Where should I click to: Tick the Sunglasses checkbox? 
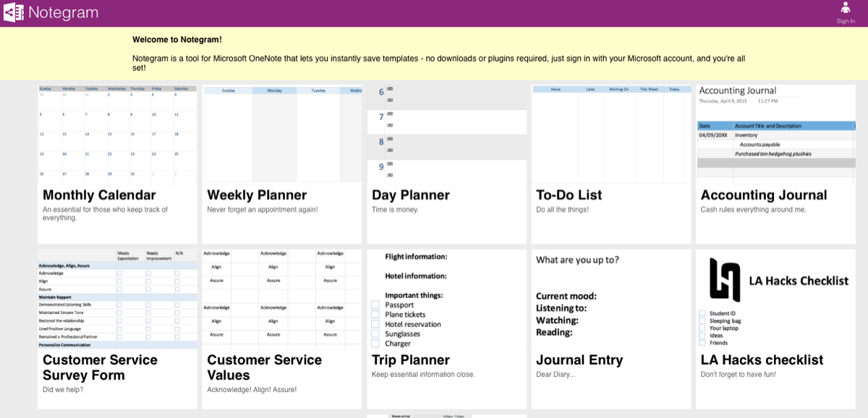point(375,333)
